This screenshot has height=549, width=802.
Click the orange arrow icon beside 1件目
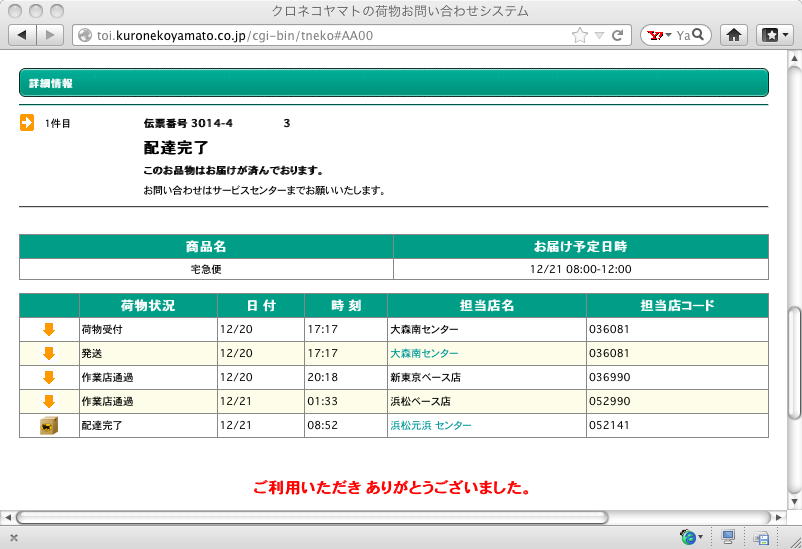click(27, 123)
